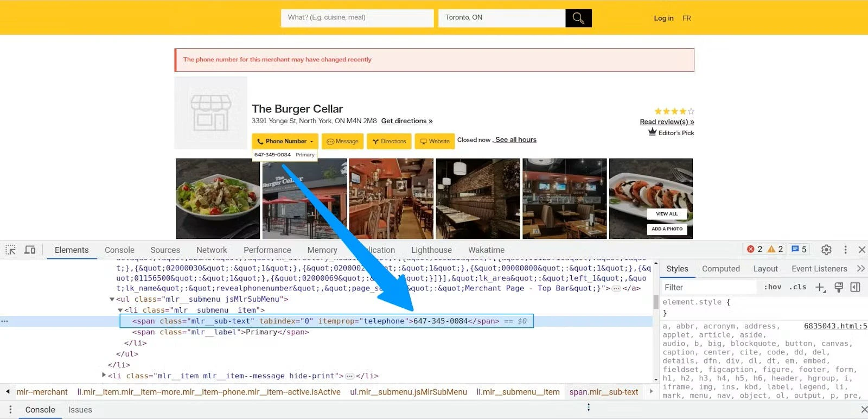Viewport: 868px width, 419px height.
Task: Switch to the Elements tab
Action: (x=72, y=250)
